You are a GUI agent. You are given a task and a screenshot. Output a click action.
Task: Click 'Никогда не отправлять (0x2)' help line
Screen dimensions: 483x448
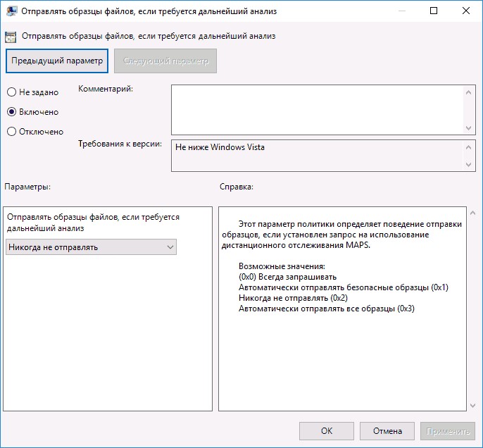(x=293, y=298)
